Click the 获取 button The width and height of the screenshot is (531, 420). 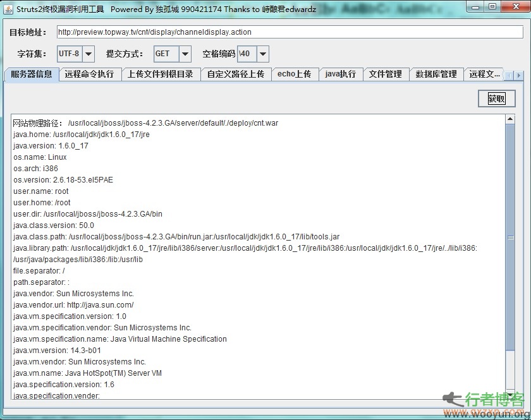point(496,99)
